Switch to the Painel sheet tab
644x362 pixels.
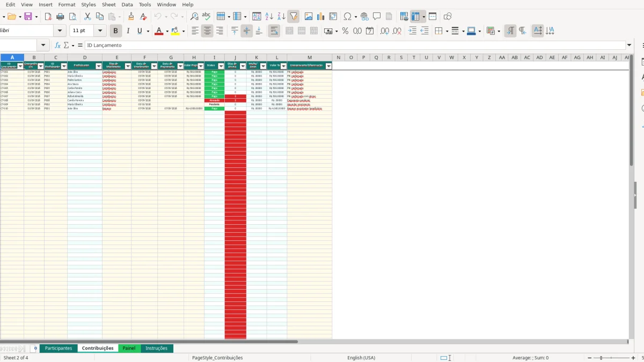pyautogui.click(x=129, y=348)
